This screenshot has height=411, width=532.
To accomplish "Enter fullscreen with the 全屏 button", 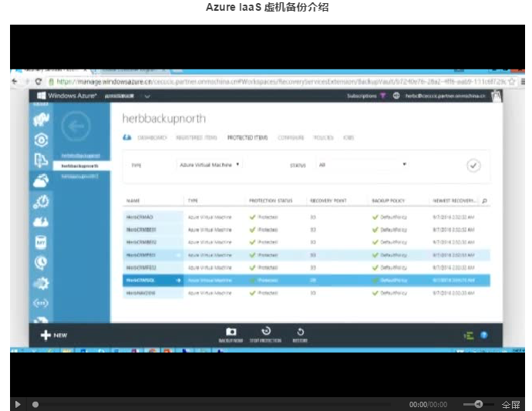I will click(511, 404).
